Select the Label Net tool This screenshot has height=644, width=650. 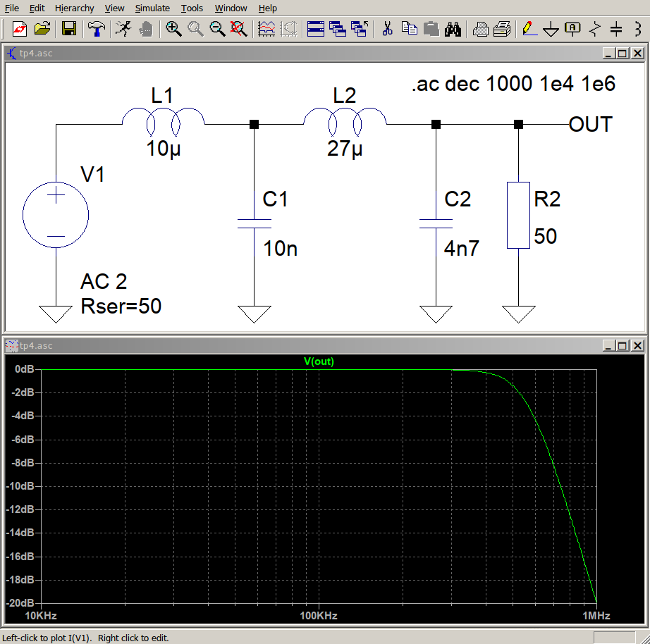(573, 29)
